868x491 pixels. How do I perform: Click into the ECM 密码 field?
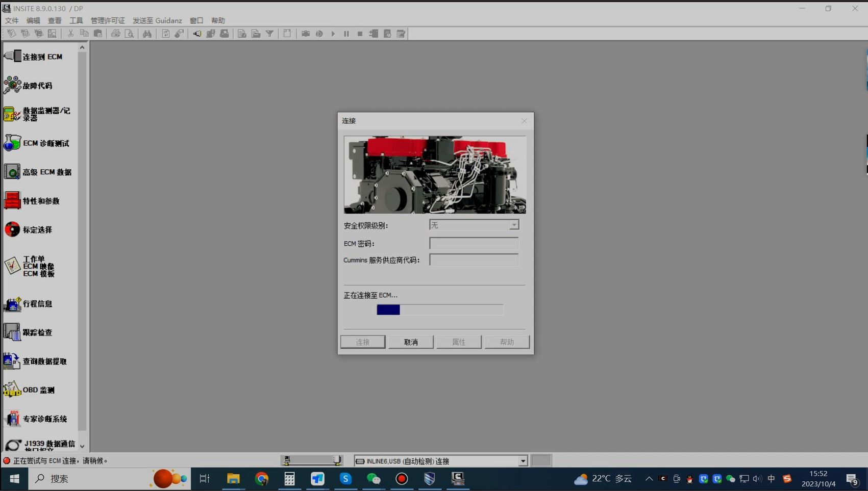[474, 244]
